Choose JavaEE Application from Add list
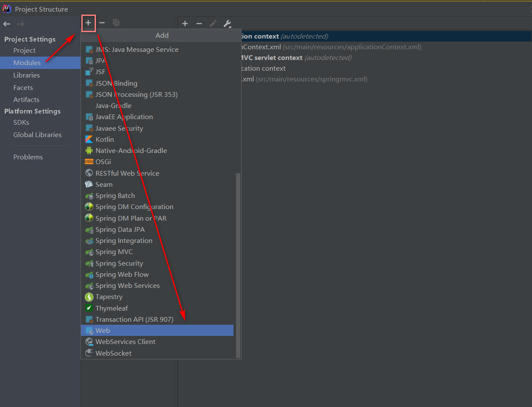 point(158,117)
